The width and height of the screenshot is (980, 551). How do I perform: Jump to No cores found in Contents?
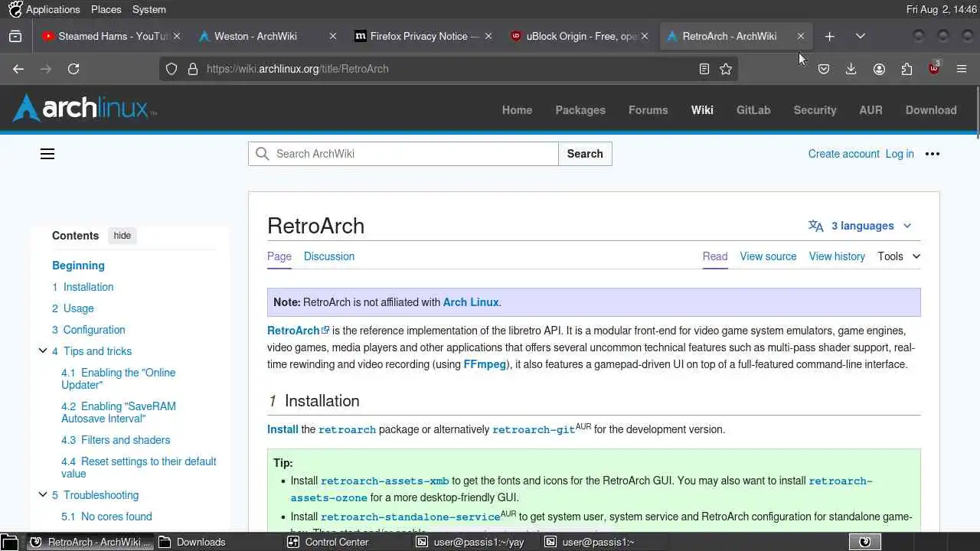pyautogui.click(x=106, y=517)
